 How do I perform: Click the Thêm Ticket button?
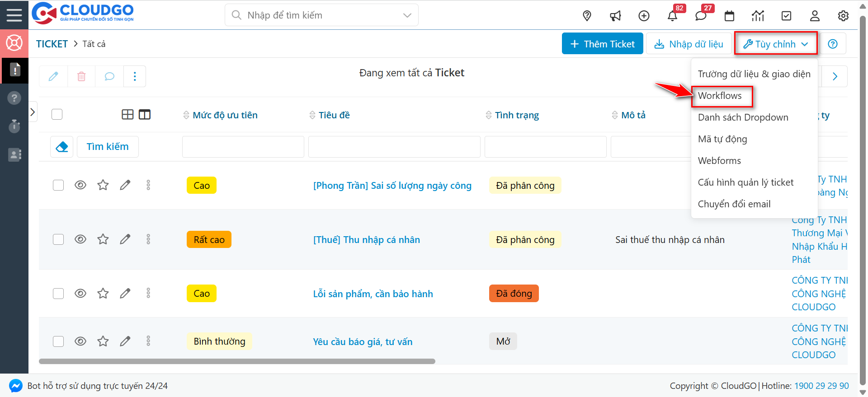coord(602,44)
